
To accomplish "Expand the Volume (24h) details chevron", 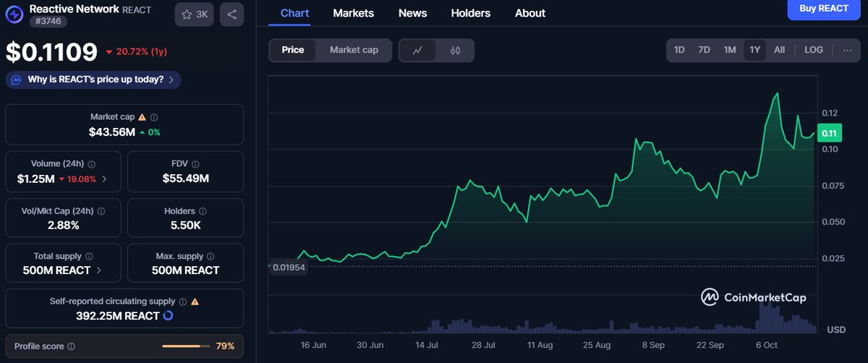I will pos(104,179).
